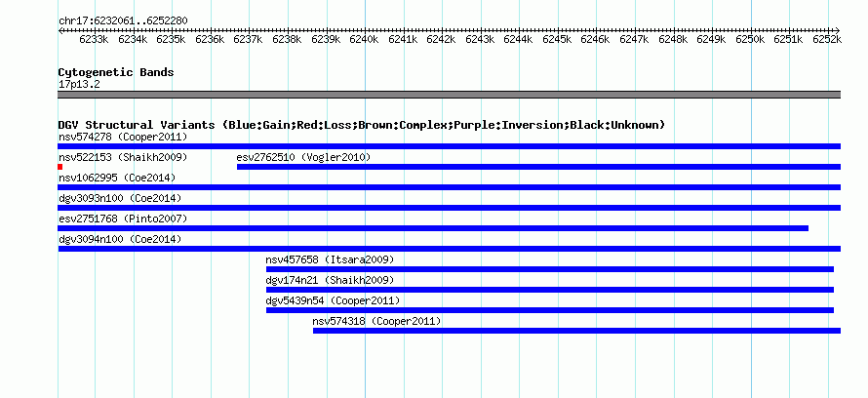Click the 6250k ruler tick label

click(750, 40)
